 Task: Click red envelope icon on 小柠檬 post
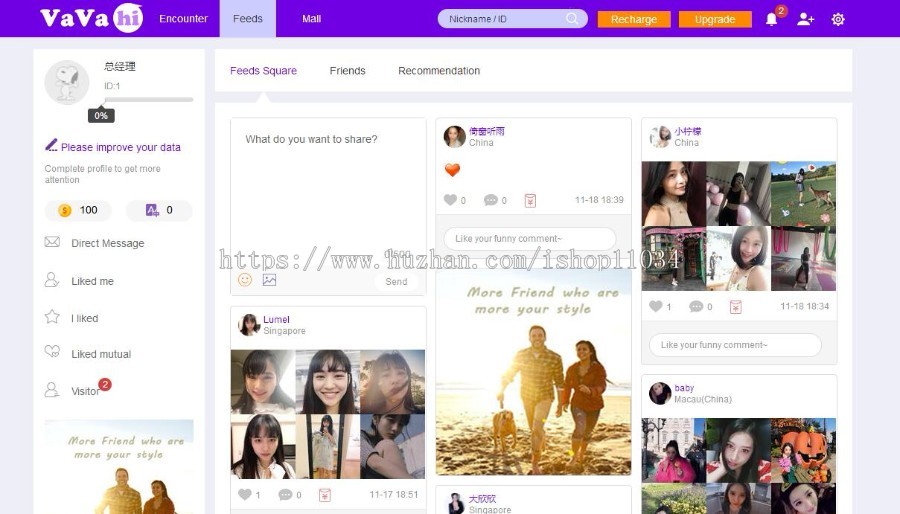736,307
